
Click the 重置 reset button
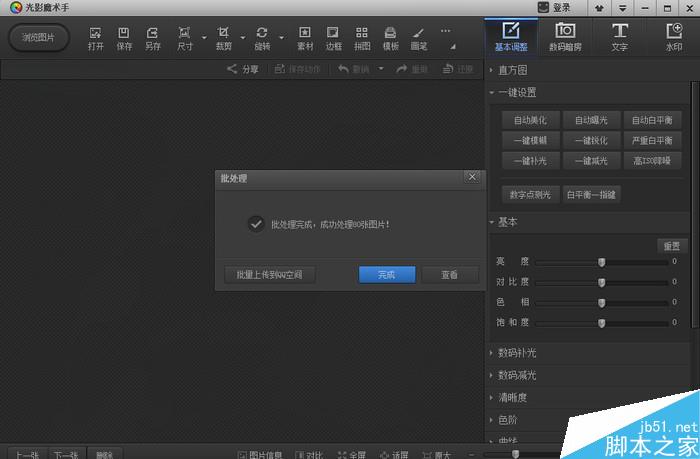tap(672, 246)
